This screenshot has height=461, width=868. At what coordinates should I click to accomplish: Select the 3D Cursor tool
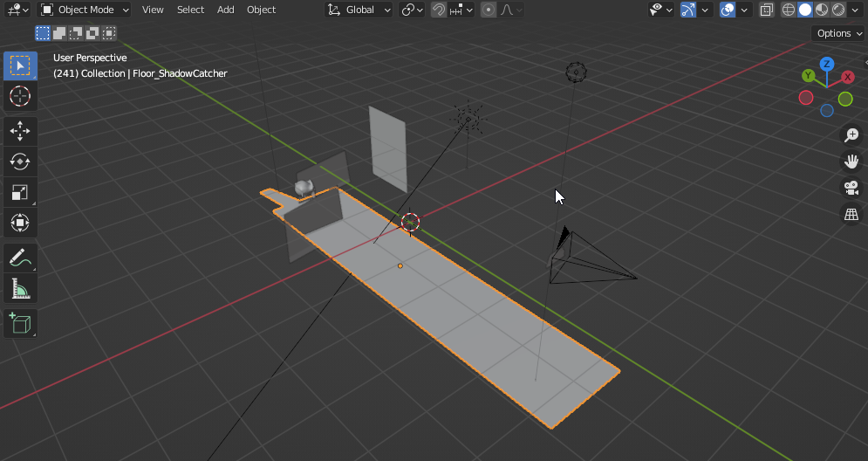[20, 95]
